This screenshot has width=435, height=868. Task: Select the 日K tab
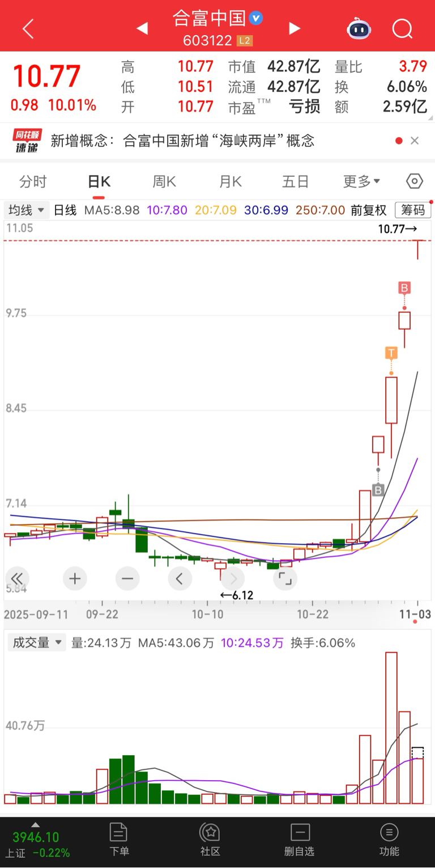click(99, 181)
